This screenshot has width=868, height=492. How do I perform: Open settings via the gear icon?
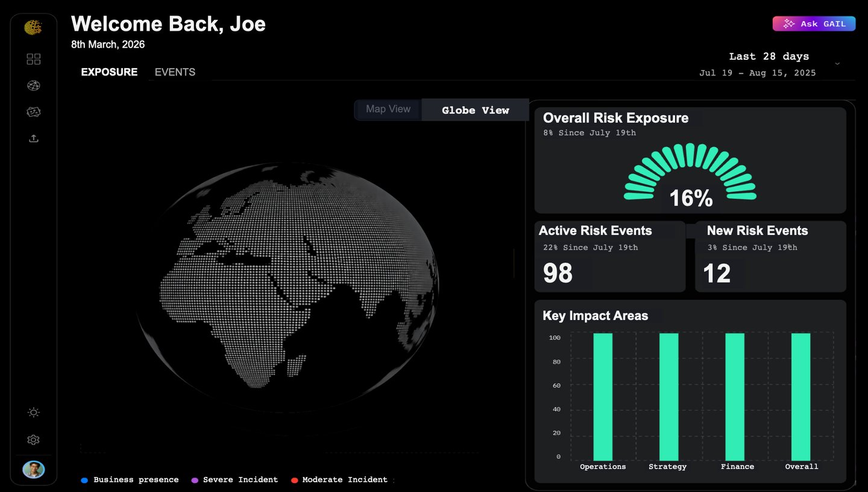(x=34, y=440)
